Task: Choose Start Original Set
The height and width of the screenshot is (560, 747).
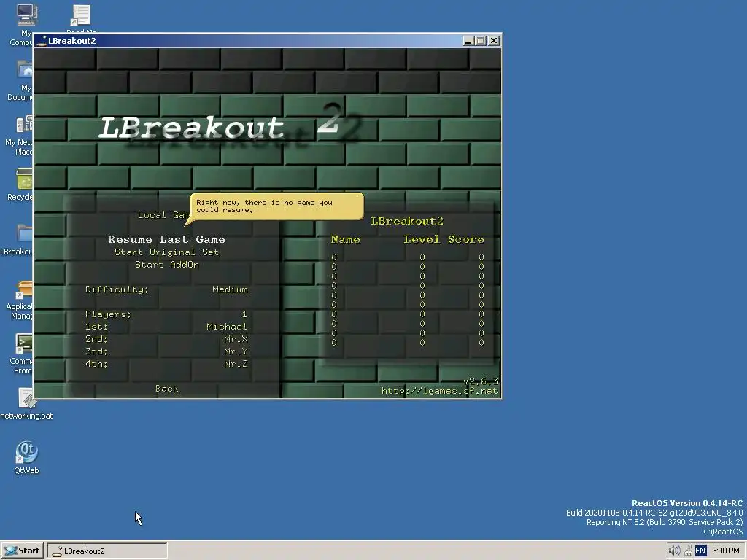Action: [166, 252]
